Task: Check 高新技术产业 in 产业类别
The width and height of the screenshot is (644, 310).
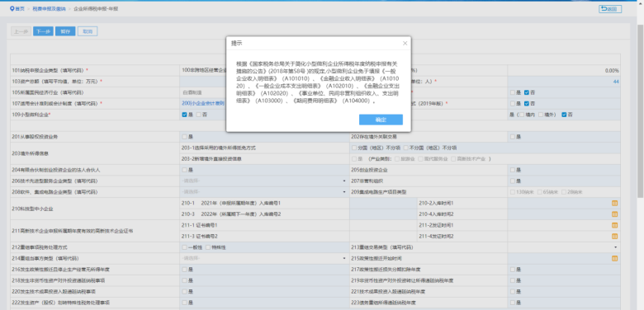Action: click(453, 158)
